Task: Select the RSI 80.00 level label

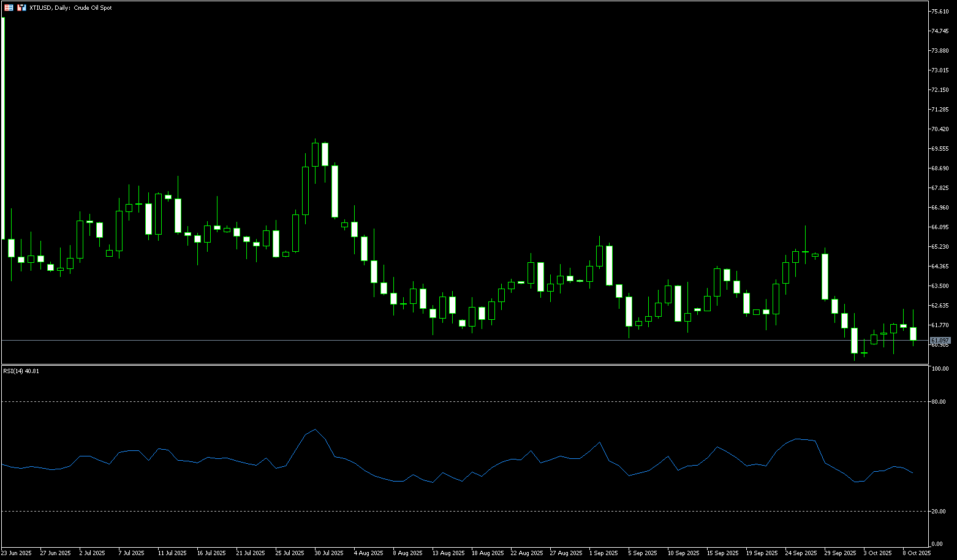Action: (x=938, y=402)
